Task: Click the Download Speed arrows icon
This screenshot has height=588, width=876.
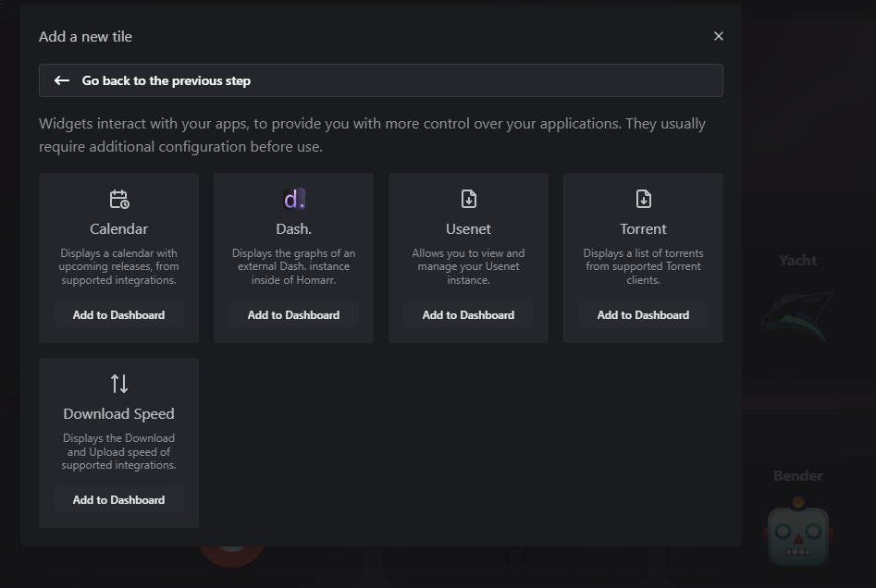Action: 119,384
